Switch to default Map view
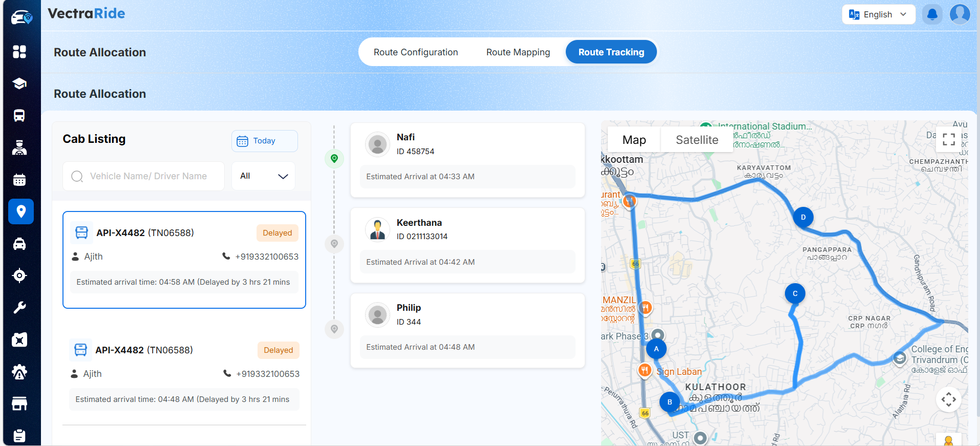This screenshot has width=980, height=446. tap(634, 140)
